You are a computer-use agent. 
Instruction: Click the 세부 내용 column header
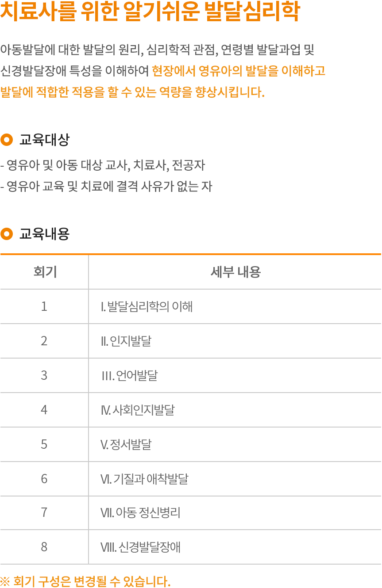click(235, 272)
